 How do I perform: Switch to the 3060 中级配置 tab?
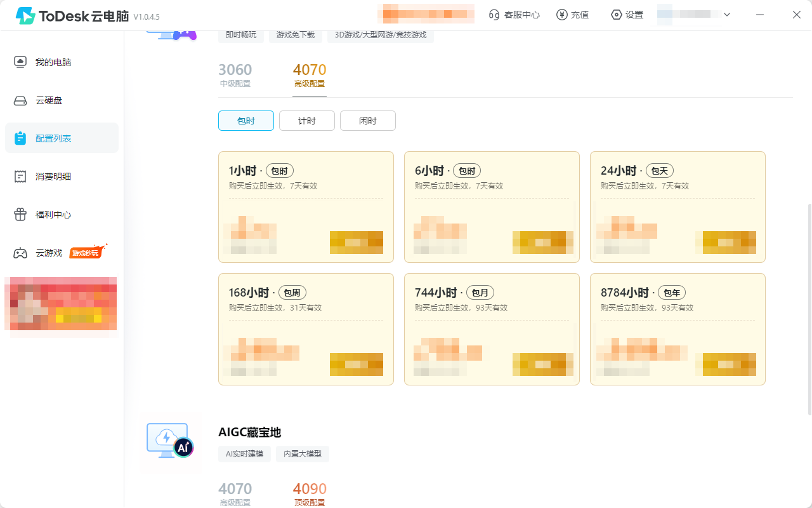click(235, 75)
